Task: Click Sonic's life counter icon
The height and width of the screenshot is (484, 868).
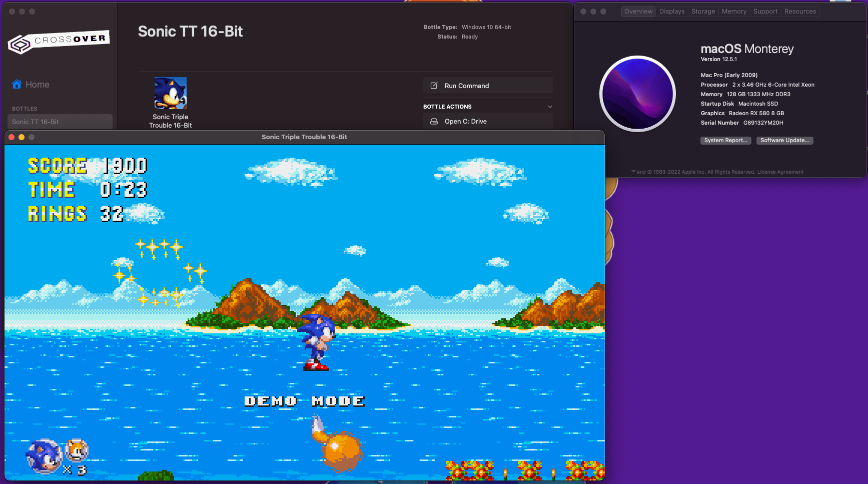Action: point(44,455)
